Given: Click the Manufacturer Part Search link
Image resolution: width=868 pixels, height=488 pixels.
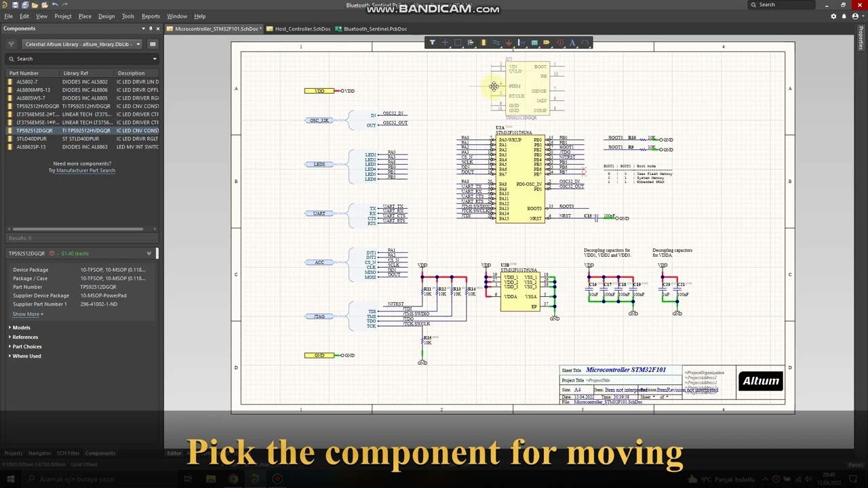Looking at the screenshot, I should coord(85,171).
